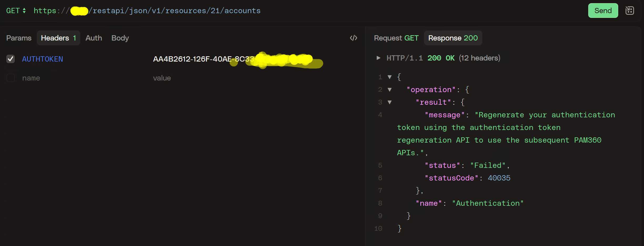Expand the HTTP/1.1 200 OK headers list
The width and height of the screenshot is (644, 246).
pos(378,58)
